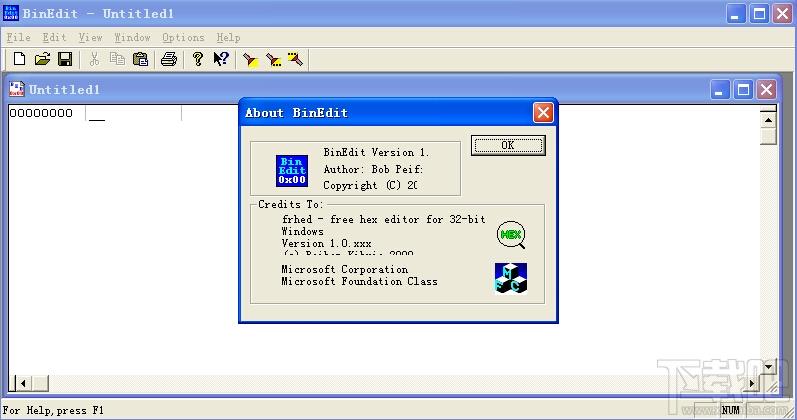The height and width of the screenshot is (420, 797).
Task: Click the "Credits To:" group label
Action: pos(290,204)
